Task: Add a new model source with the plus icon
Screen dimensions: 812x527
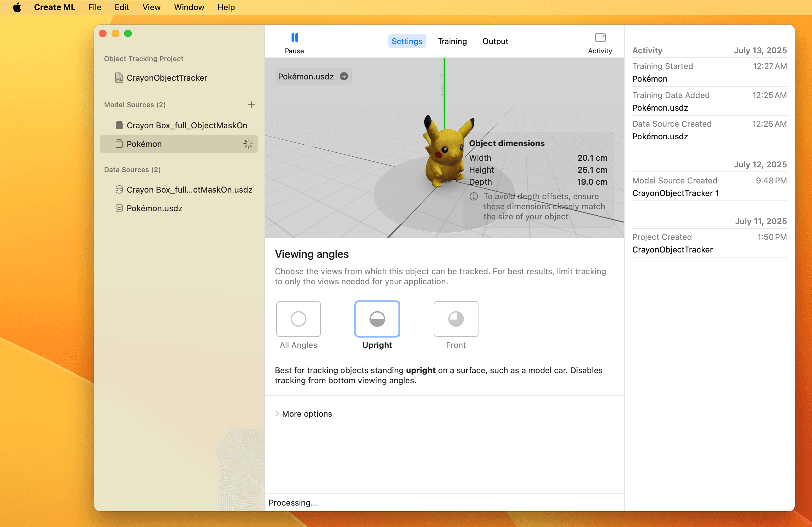Action: click(x=252, y=105)
